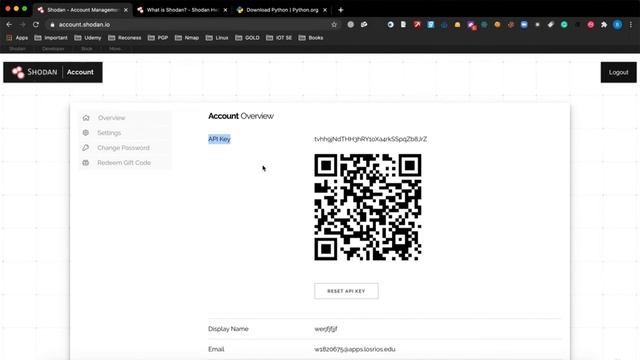This screenshot has width=640, height=360.
Task: Click the Email address value
Action: click(x=355, y=349)
